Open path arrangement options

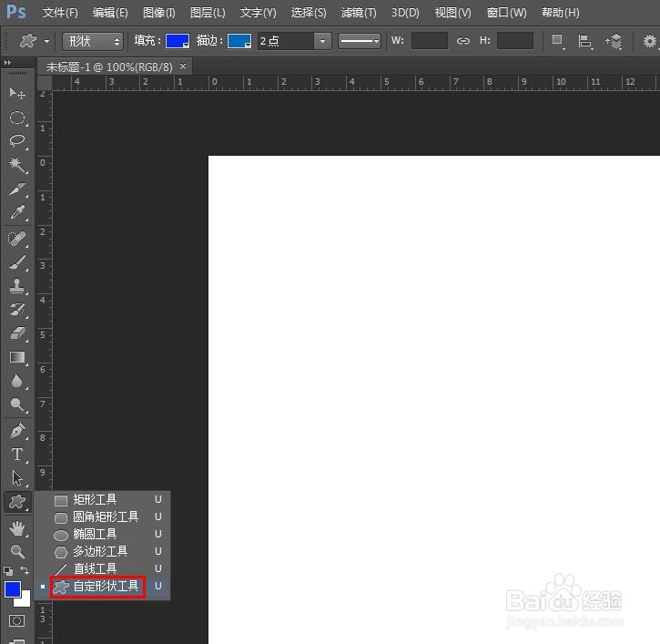tap(614, 41)
